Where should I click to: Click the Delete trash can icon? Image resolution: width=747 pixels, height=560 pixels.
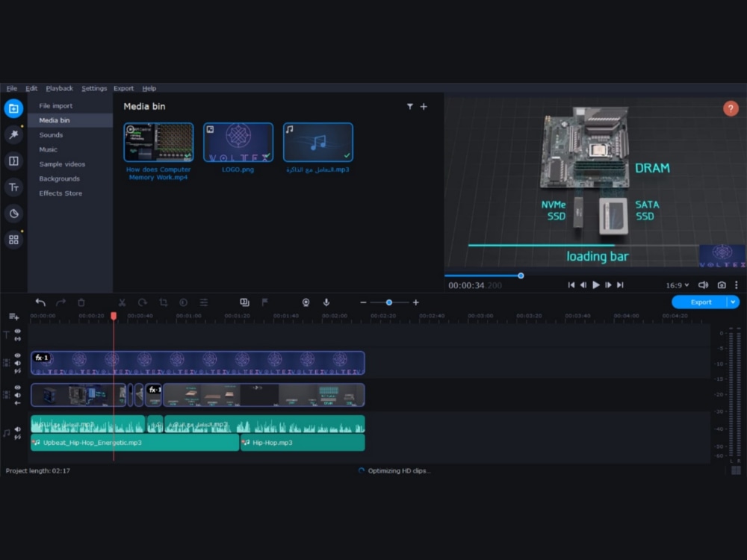click(x=81, y=302)
